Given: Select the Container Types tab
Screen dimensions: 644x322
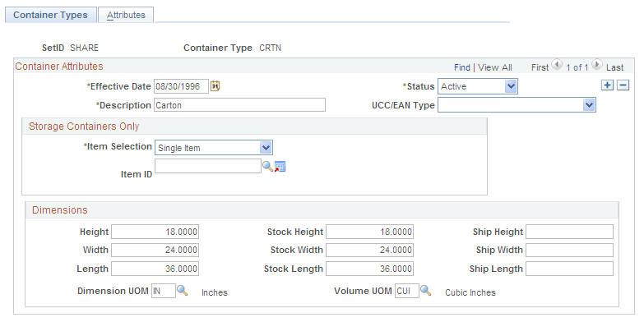Looking at the screenshot, I should click(50, 15).
